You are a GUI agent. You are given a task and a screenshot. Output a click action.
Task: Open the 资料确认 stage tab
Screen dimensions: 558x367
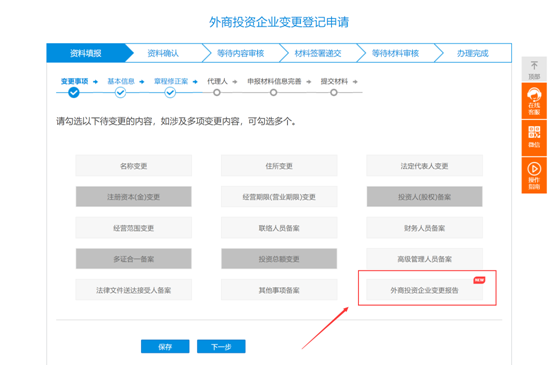tap(163, 53)
